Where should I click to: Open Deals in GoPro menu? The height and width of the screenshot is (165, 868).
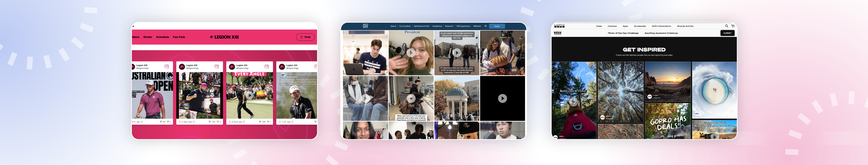pos(599,26)
